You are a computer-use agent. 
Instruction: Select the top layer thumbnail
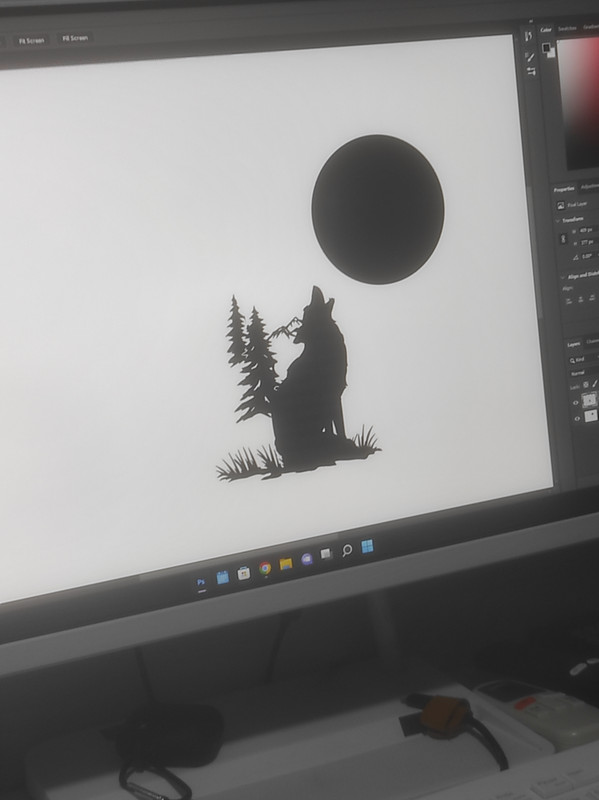(590, 400)
